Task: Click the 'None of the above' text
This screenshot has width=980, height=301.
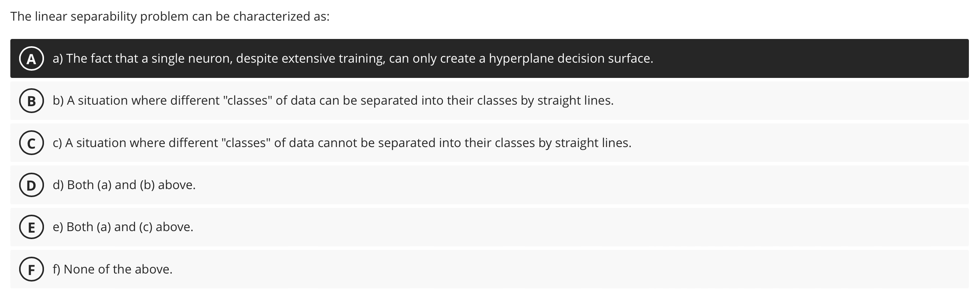Action: pos(113,269)
